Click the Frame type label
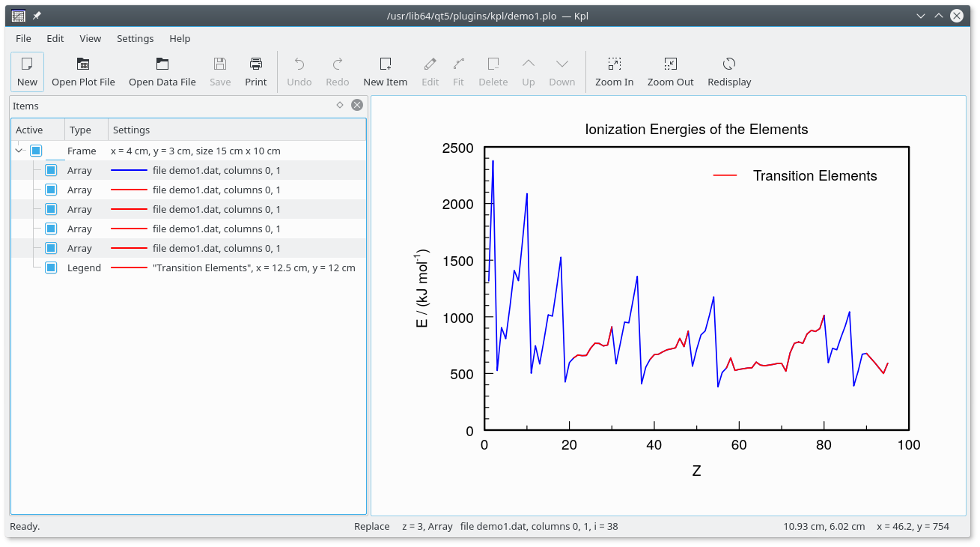The image size is (980, 547). pyautogui.click(x=82, y=151)
